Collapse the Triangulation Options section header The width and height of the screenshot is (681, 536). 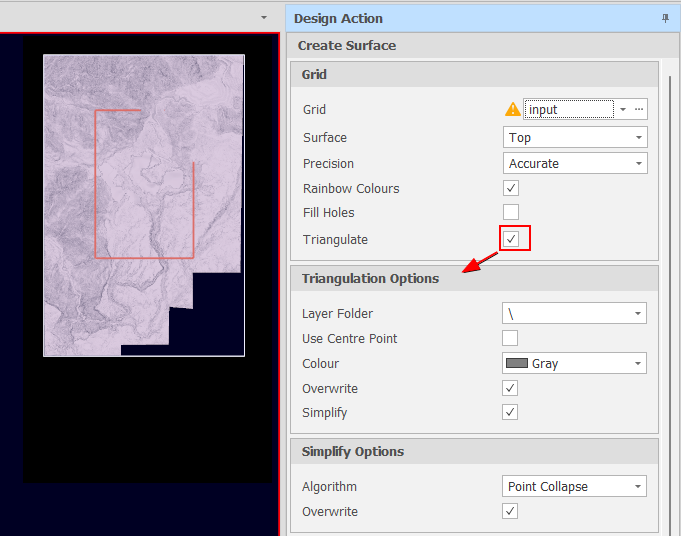(x=474, y=278)
